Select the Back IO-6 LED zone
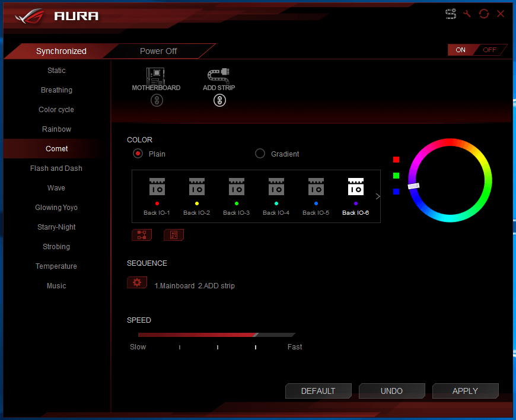The height and width of the screenshot is (420, 516). tap(356, 196)
